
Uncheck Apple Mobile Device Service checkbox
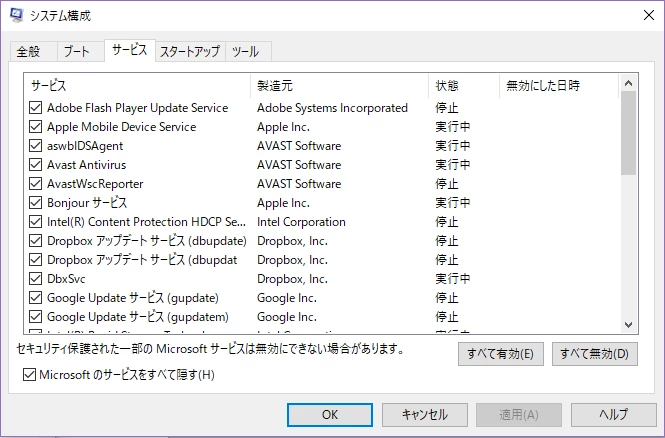pyautogui.click(x=35, y=127)
